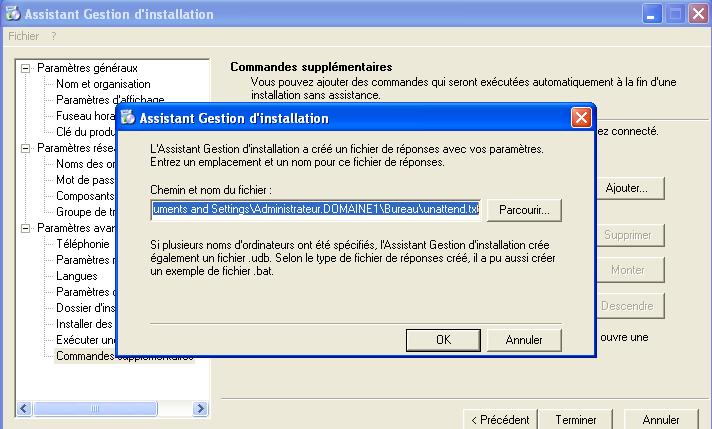
Task: Select Groupe de travail tree item
Action: pyautogui.click(x=85, y=212)
